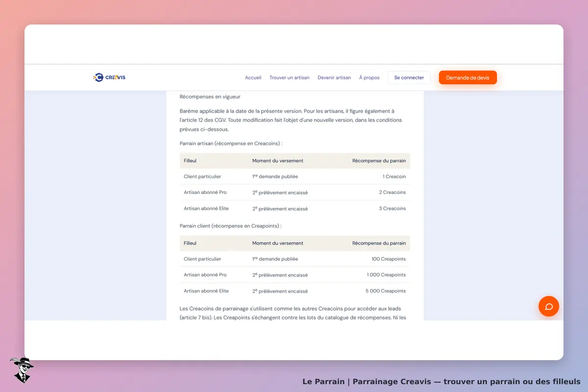Click 'Moment du versement' header of Creapoints table
588x392 pixels.
[x=278, y=243]
